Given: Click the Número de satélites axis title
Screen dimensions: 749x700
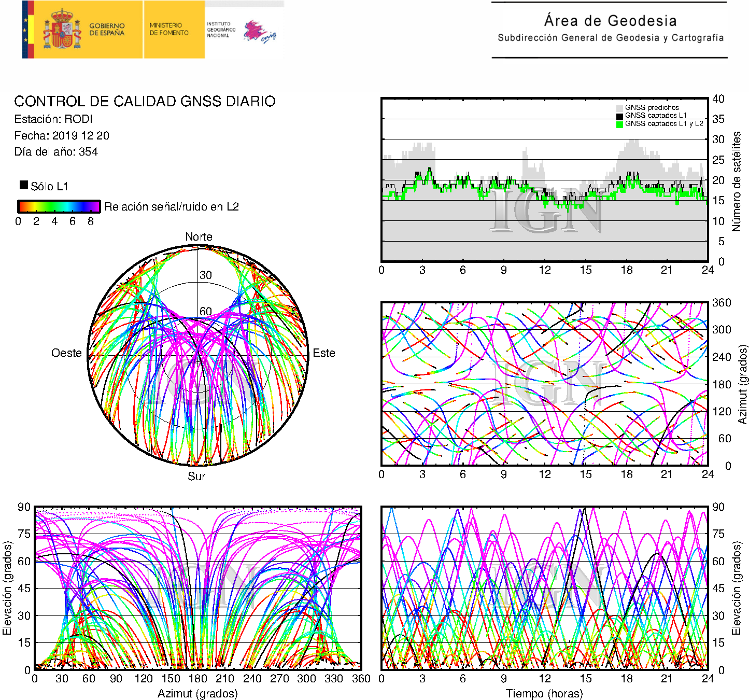Looking at the screenshot, I should 736,181.
